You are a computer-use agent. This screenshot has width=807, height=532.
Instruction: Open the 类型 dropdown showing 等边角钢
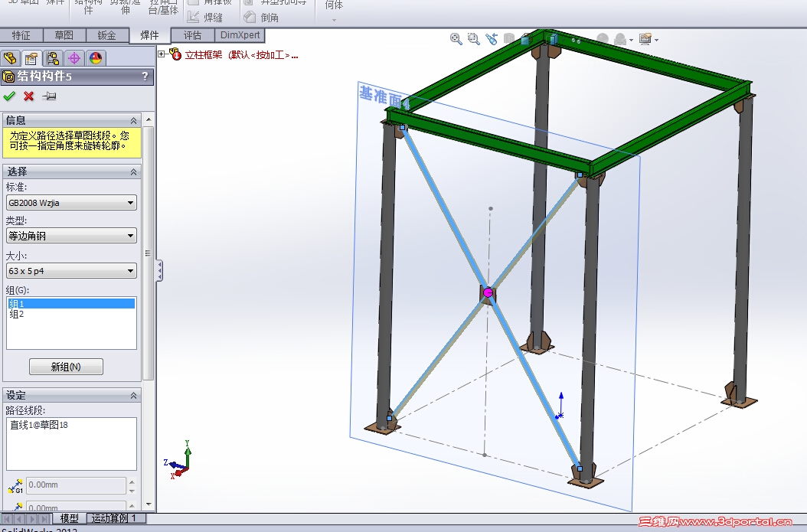click(71, 236)
